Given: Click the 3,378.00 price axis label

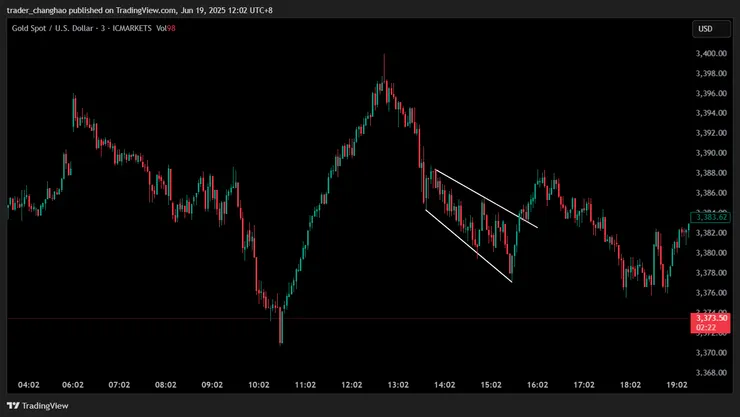Looking at the screenshot, I should (711, 273).
